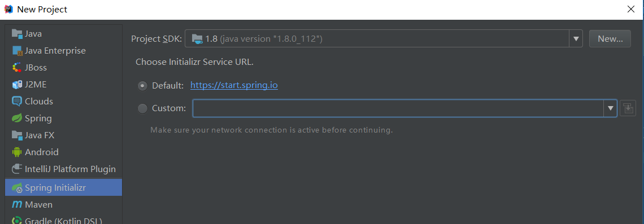644x224 pixels.
Task: Select the J2ME icon
Action: [x=17, y=85]
